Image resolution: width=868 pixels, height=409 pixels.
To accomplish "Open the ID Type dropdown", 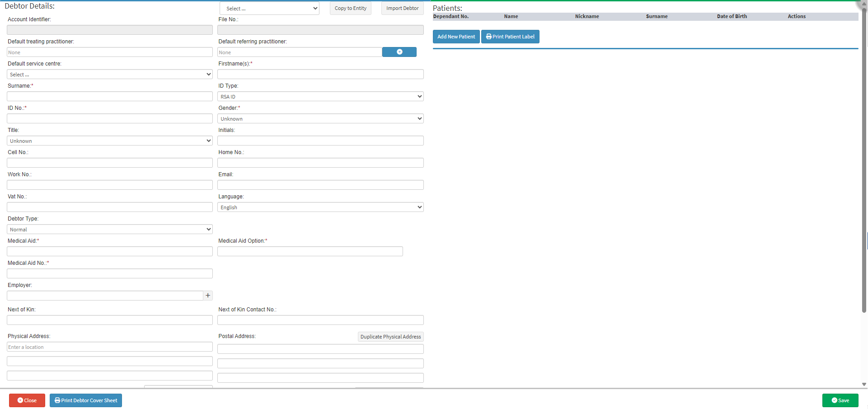I will [x=320, y=96].
